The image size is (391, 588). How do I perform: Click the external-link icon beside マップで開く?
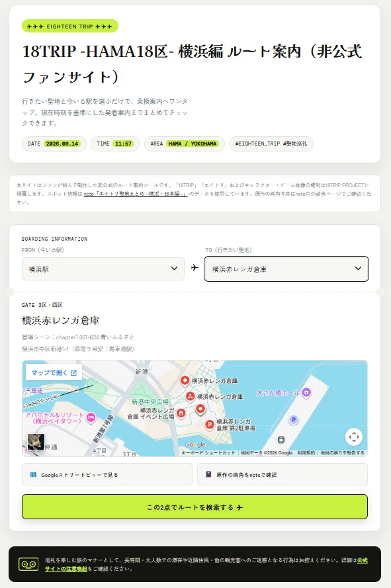(x=73, y=373)
